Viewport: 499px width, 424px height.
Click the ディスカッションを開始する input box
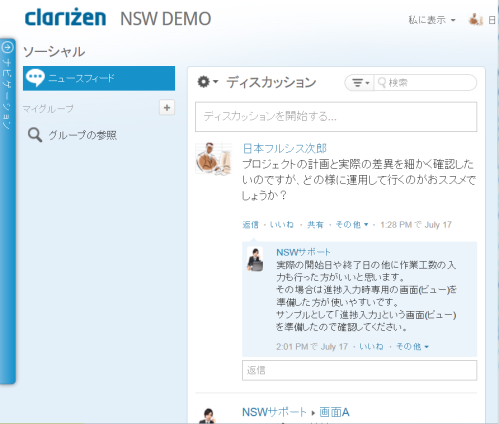[x=336, y=117]
